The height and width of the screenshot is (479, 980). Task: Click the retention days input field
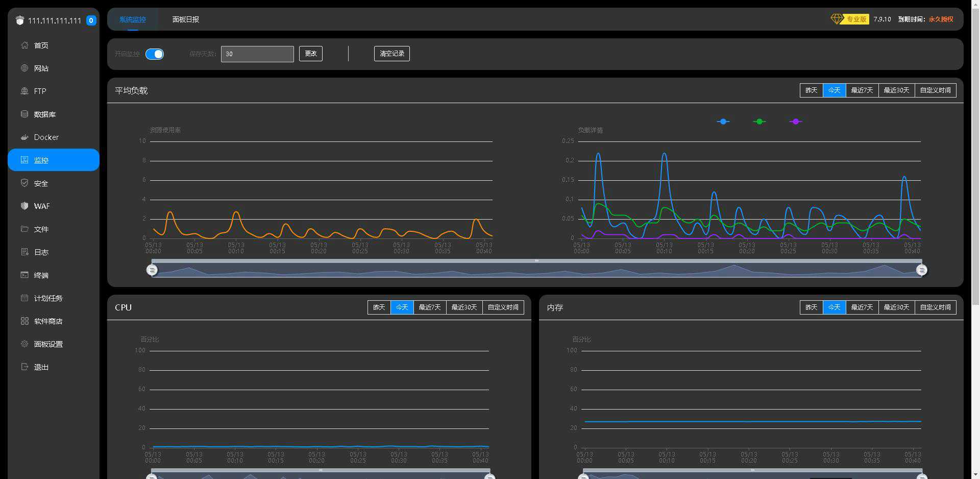point(257,54)
